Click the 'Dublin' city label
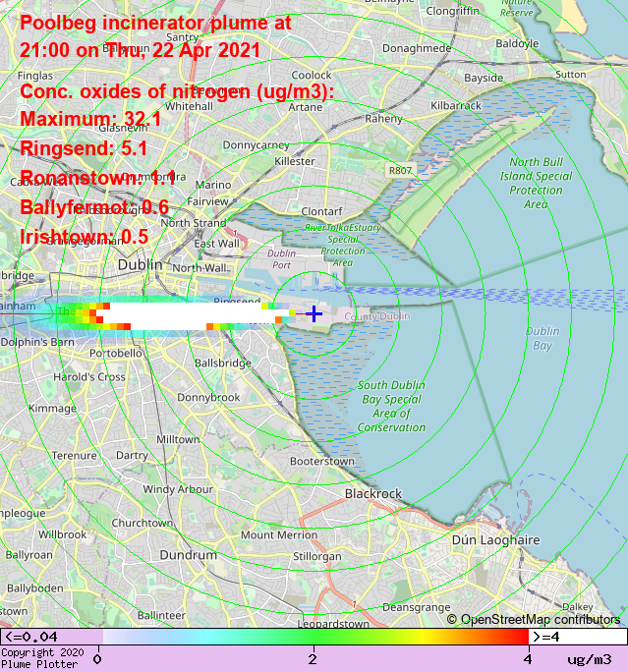This screenshot has height=672, width=628. click(x=141, y=264)
